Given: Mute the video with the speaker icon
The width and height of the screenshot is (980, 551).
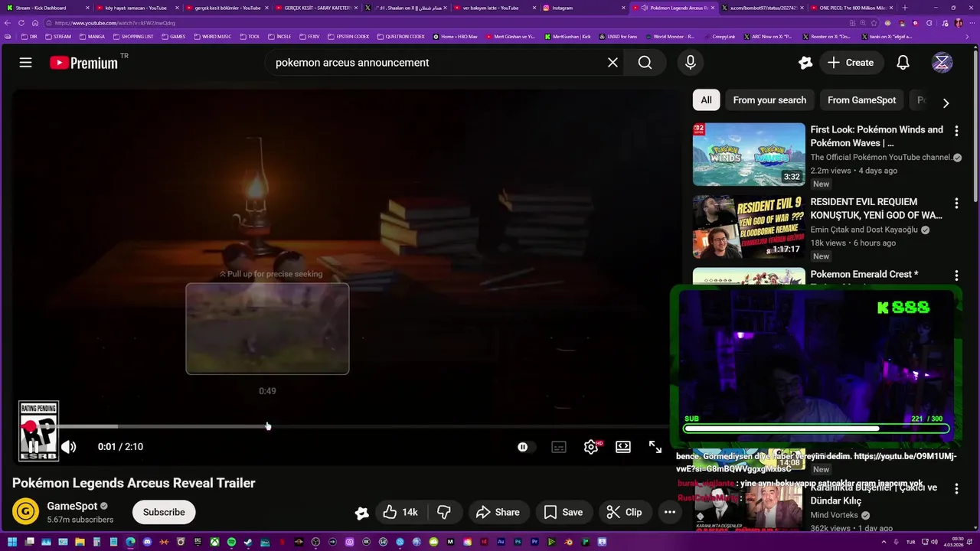Looking at the screenshot, I should (x=69, y=447).
